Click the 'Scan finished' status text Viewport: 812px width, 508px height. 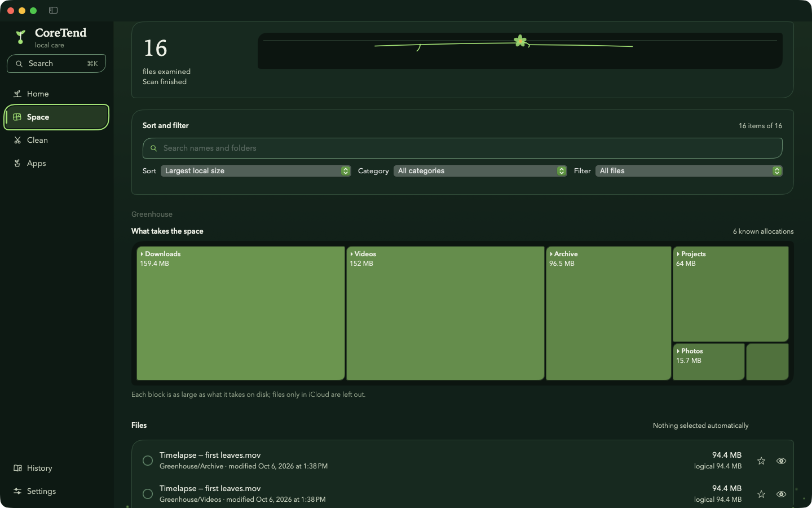pos(165,82)
